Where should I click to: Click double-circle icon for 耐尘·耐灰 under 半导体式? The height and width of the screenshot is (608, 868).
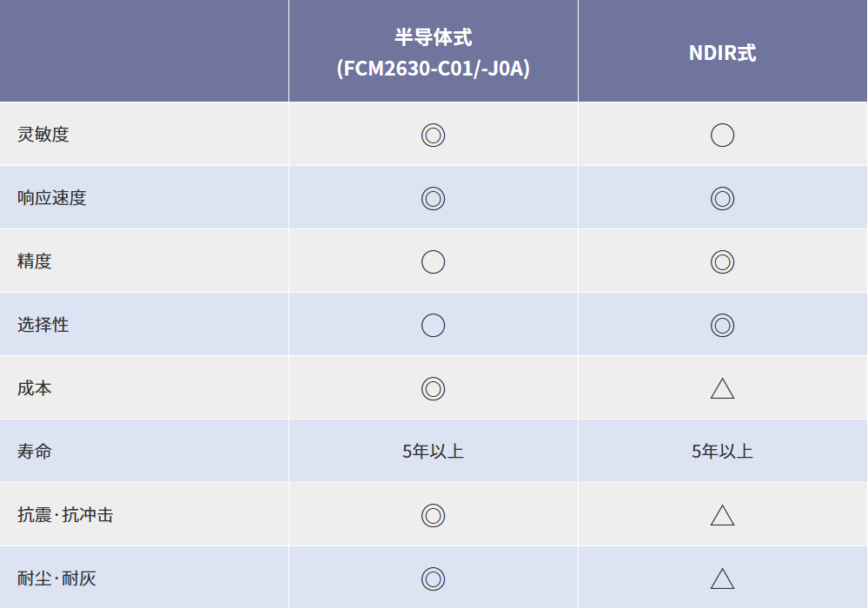[x=433, y=578]
